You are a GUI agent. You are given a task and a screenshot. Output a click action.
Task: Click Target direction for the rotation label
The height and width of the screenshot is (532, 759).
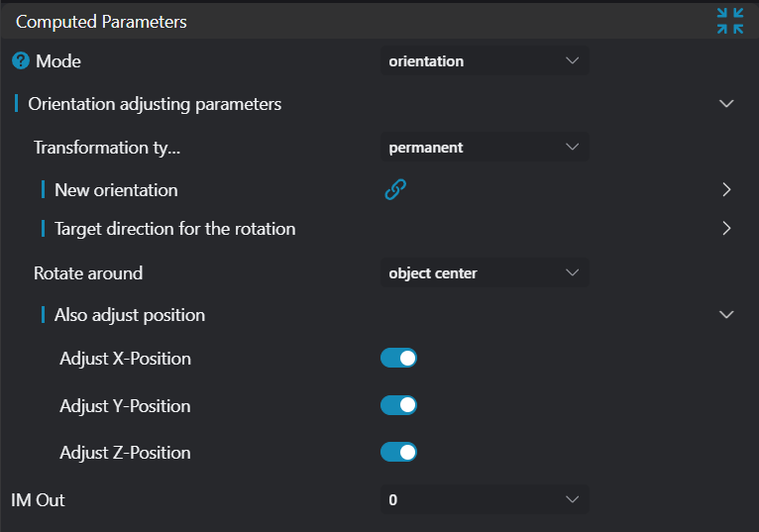click(174, 229)
